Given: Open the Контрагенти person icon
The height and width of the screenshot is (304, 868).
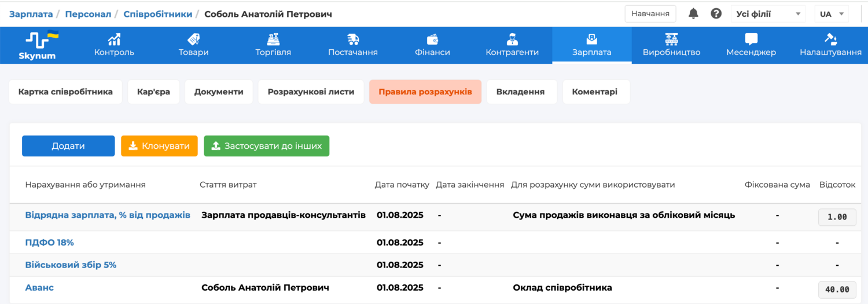Looking at the screenshot, I should [x=512, y=39].
